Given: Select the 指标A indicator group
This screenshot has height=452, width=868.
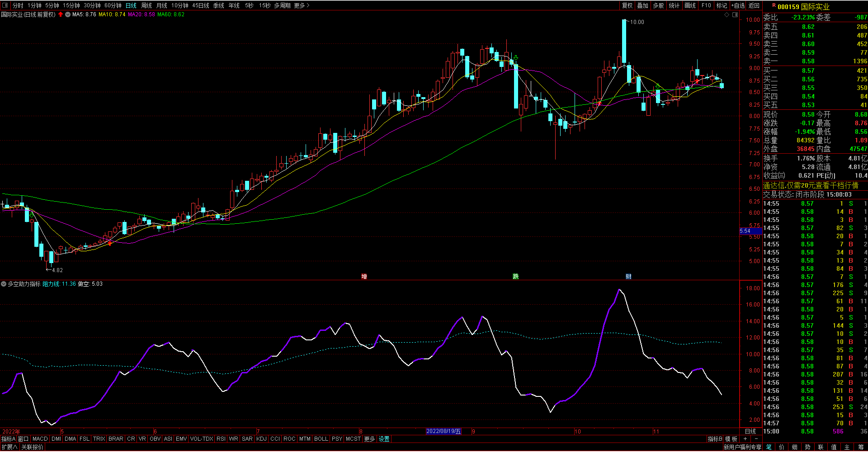Looking at the screenshot, I should click(8, 439).
